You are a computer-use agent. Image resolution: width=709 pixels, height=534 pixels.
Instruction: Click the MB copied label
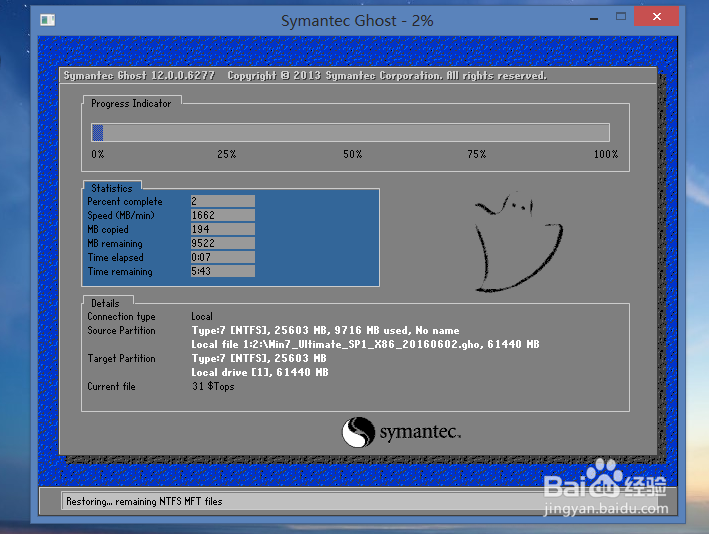[x=108, y=229]
